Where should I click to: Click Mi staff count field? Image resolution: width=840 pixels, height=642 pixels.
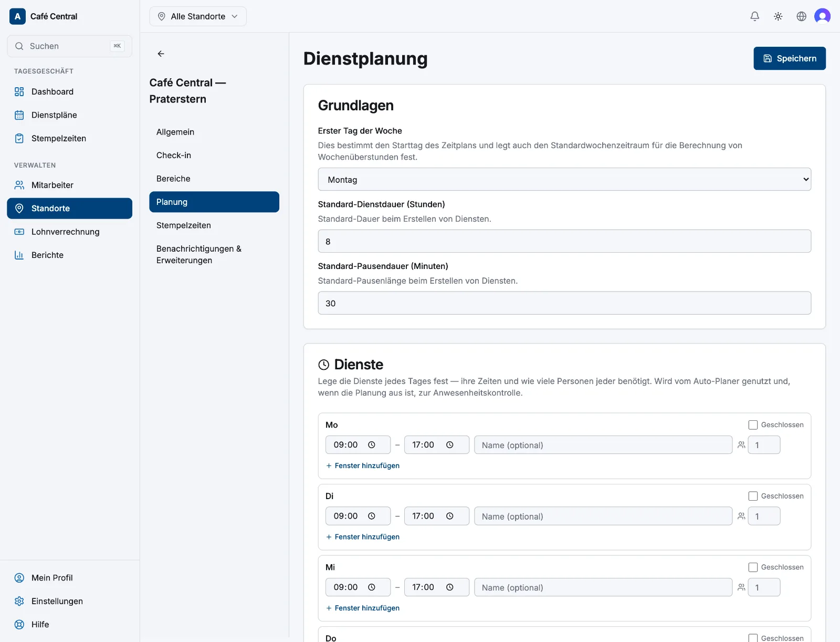(764, 587)
